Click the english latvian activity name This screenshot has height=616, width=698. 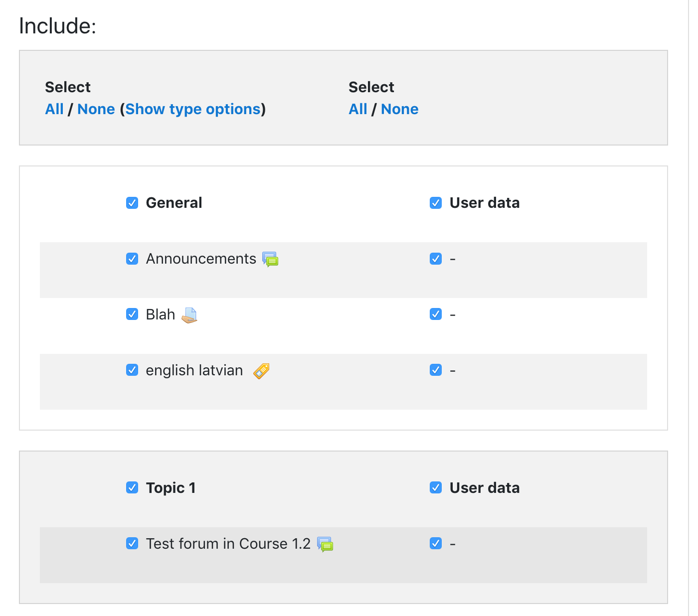(x=194, y=370)
